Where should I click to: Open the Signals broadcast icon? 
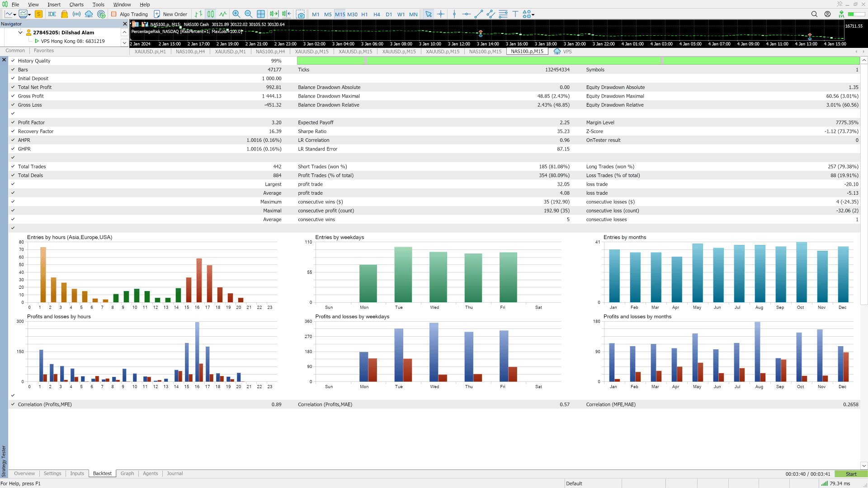tap(76, 14)
